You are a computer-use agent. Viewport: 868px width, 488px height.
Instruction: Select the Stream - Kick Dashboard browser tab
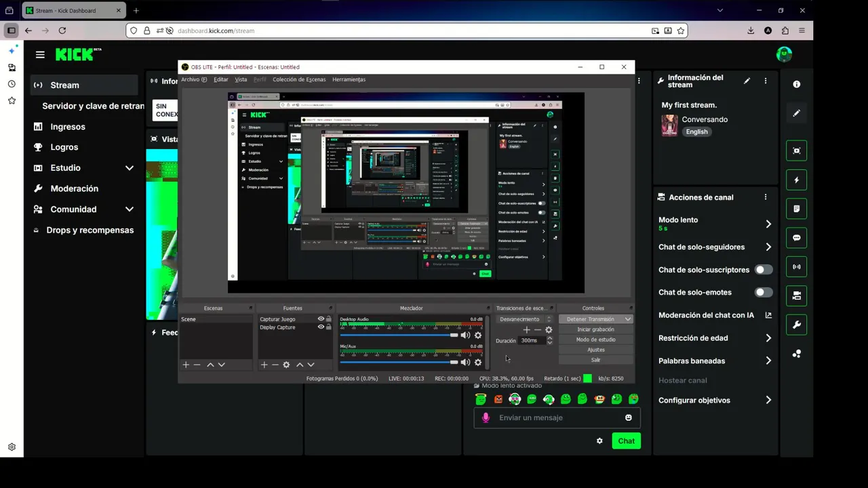point(73,11)
